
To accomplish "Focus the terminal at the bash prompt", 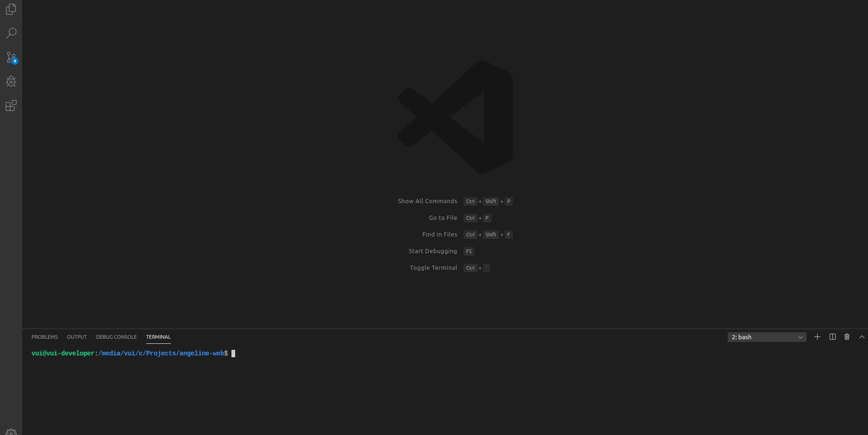I will coord(233,354).
